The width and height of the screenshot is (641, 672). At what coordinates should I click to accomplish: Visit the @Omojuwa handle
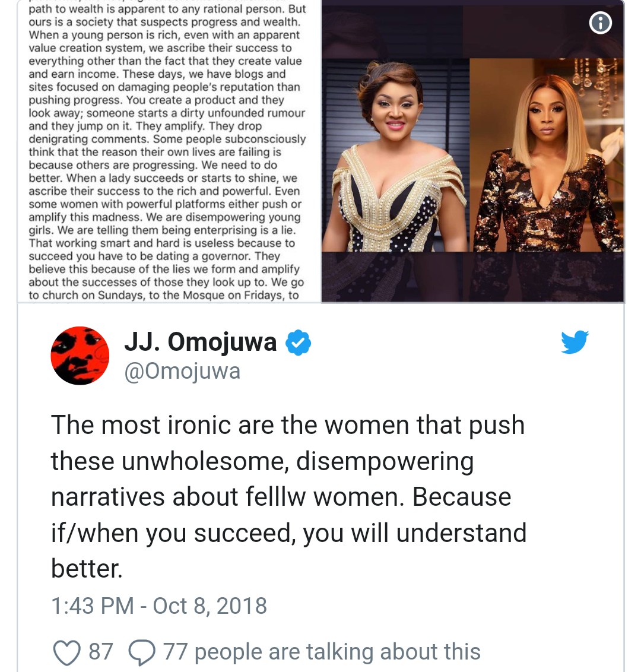tap(182, 371)
